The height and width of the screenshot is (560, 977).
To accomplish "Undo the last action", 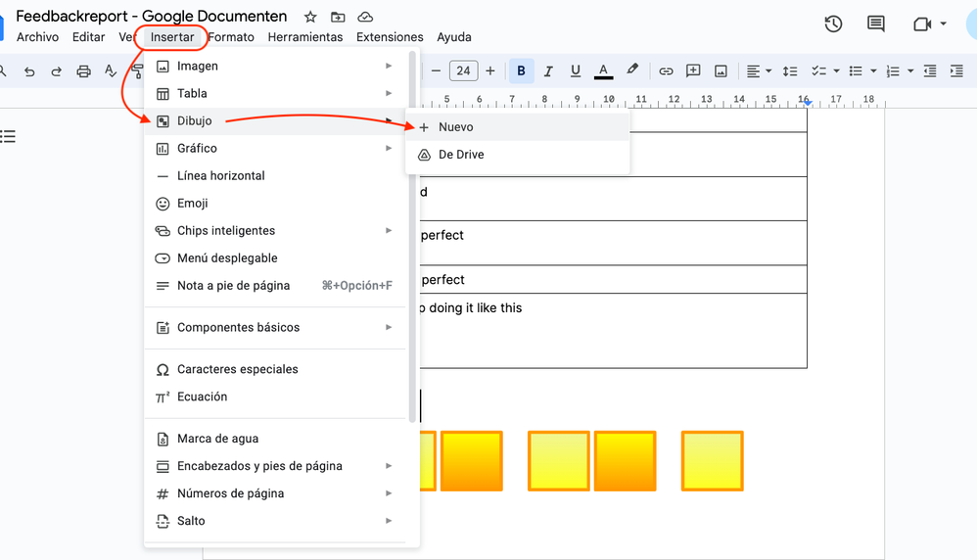I will [x=29, y=71].
